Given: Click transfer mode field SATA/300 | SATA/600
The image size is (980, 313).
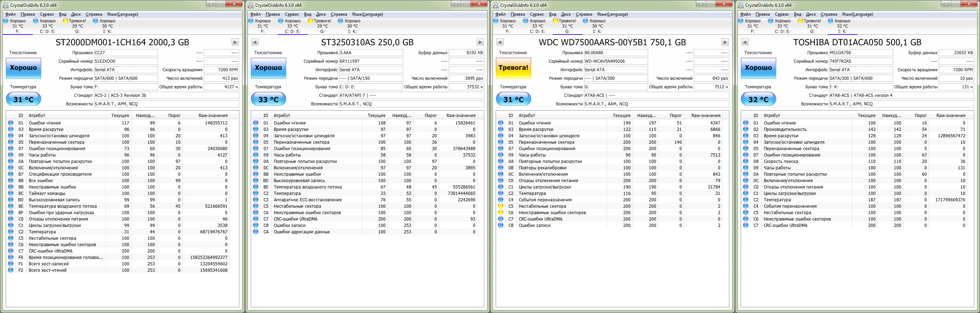Looking at the screenshot, I should pyautogui.click(x=861, y=78).
